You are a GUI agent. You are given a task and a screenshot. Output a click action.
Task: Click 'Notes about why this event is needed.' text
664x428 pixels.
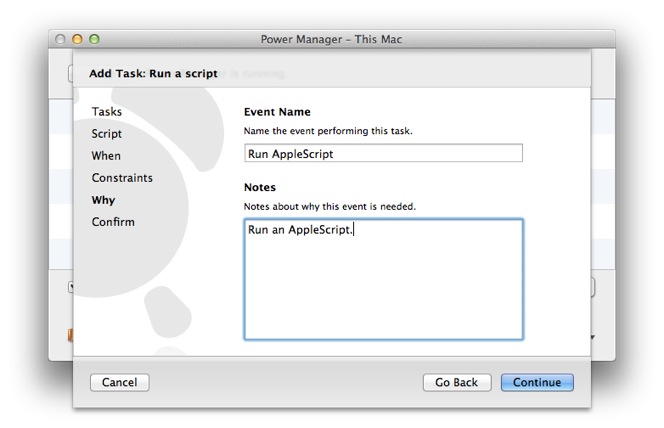[x=330, y=206]
